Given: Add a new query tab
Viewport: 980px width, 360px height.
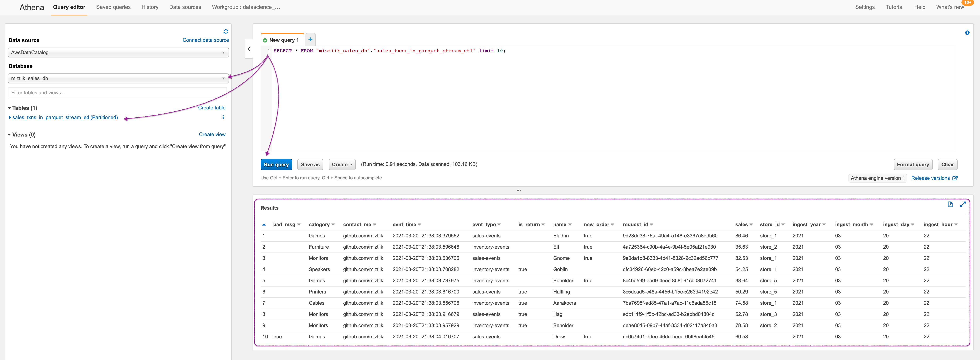Looking at the screenshot, I should pyautogui.click(x=310, y=40).
